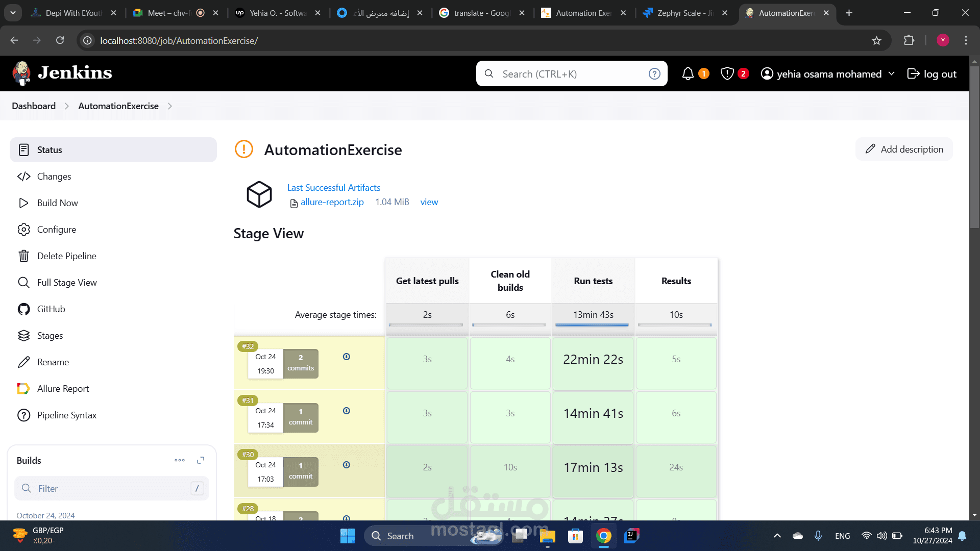
Task: Open 2 commits box for build #32
Action: 301,363
